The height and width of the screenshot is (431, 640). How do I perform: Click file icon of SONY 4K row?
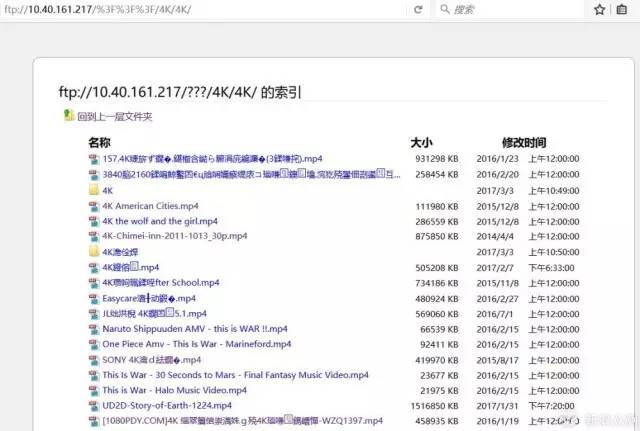(x=94, y=360)
